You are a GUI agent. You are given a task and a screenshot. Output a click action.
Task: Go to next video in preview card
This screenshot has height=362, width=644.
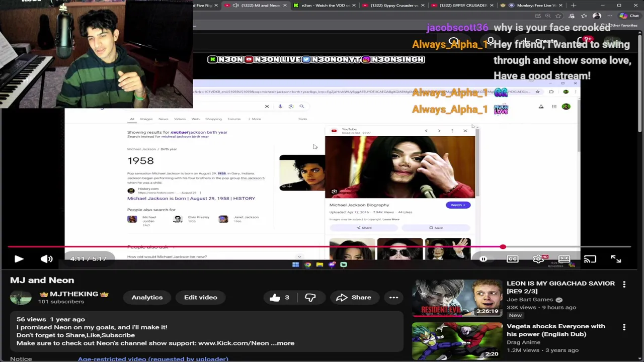(439, 131)
